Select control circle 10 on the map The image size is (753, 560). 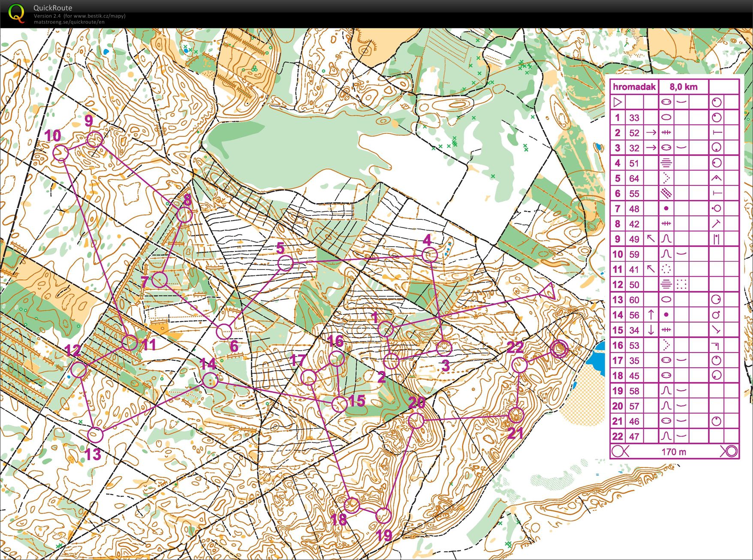click(x=61, y=153)
